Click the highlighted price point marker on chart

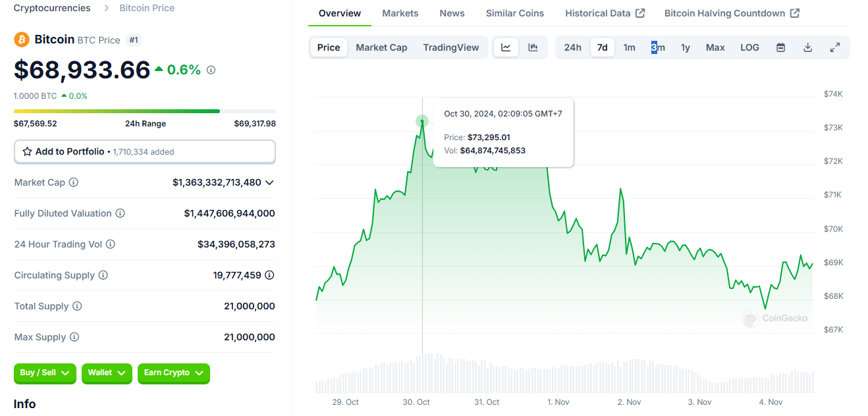422,121
